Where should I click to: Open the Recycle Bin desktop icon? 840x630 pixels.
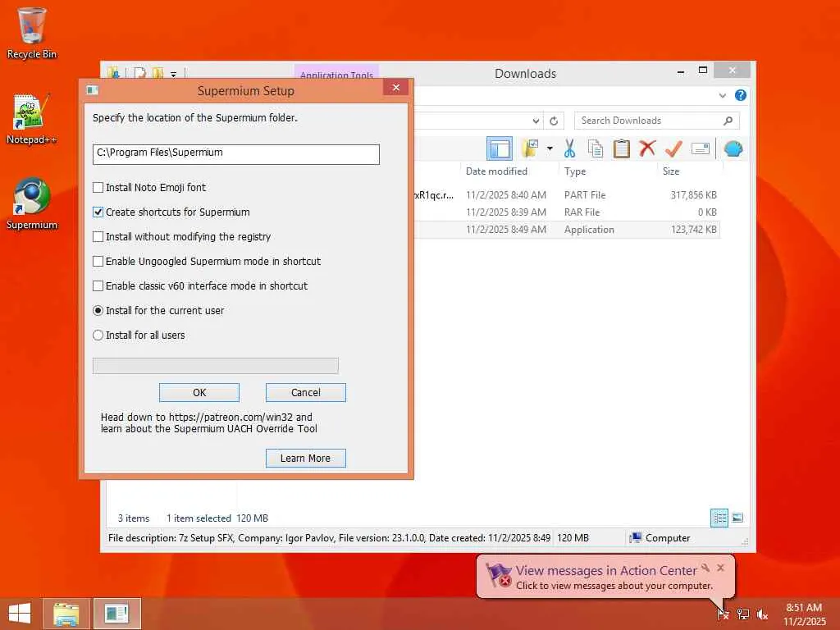[x=32, y=33]
